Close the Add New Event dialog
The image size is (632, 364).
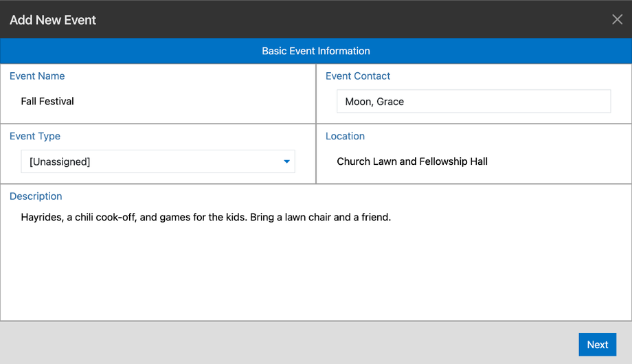617,19
